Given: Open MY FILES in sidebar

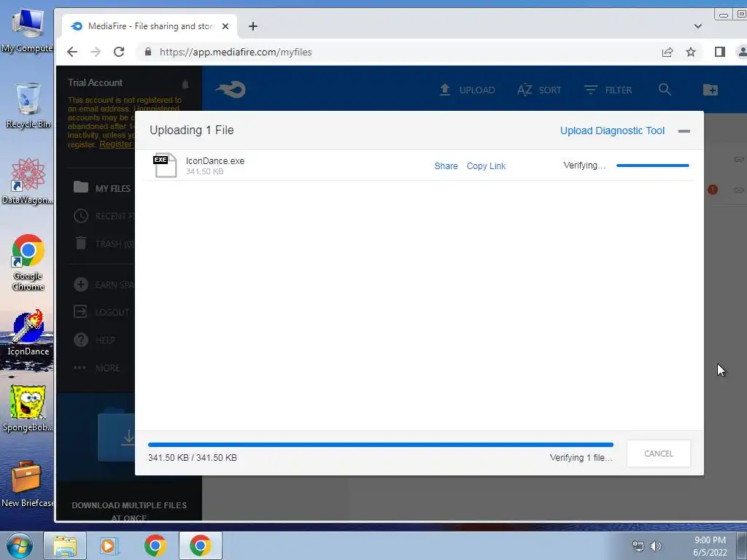Looking at the screenshot, I should [x=102, y=187].
